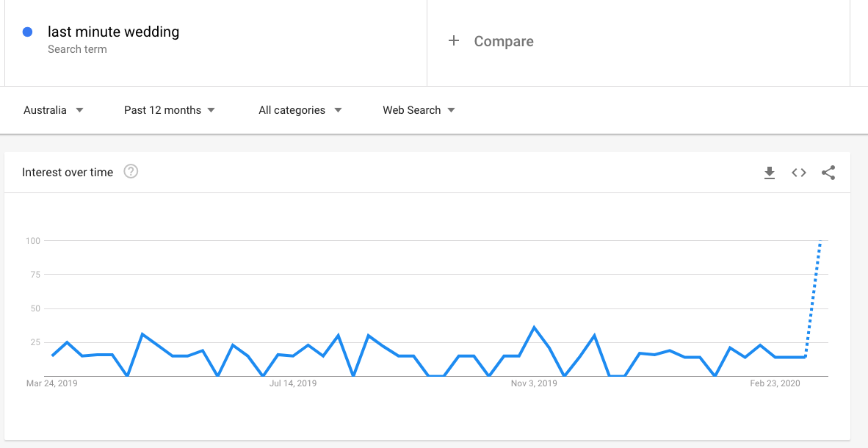The image size is (868, 448).
Task: Click the Nov 3, 2019 peak on chart
Action: click(534, 328)
